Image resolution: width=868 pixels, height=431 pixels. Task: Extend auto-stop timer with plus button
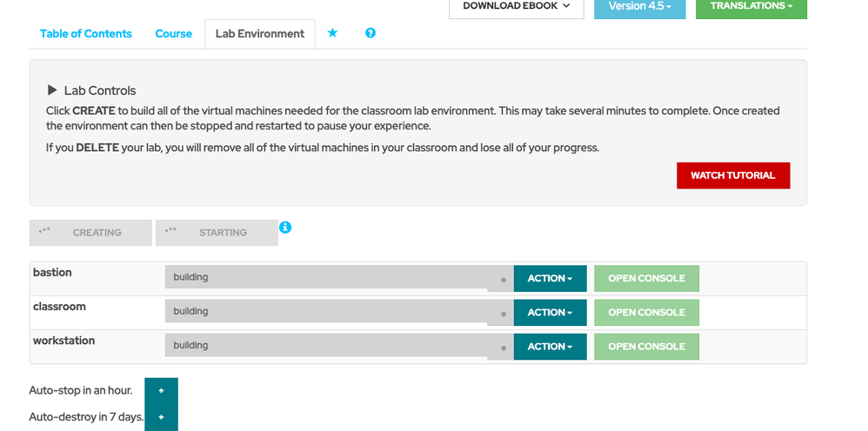(161, 391)
